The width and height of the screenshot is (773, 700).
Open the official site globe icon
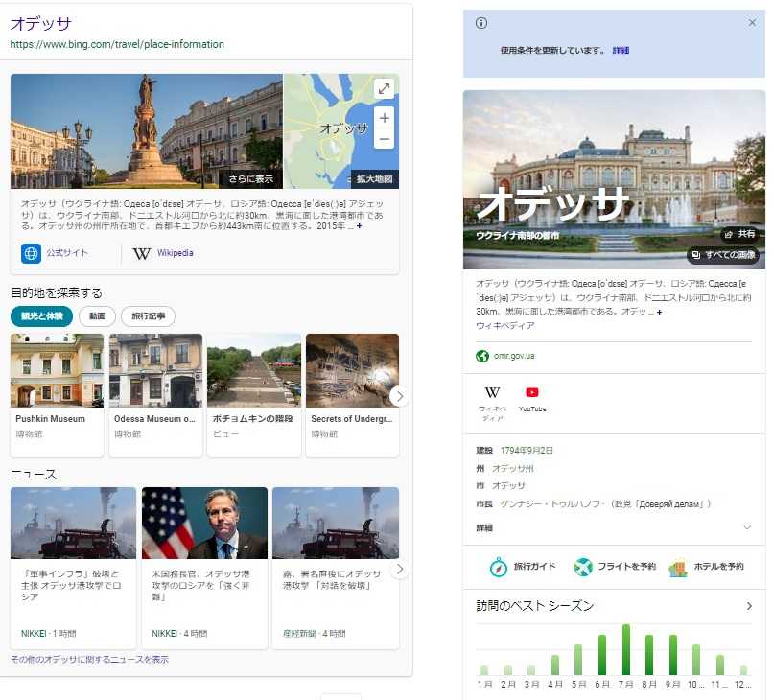(x=31, y=253)
